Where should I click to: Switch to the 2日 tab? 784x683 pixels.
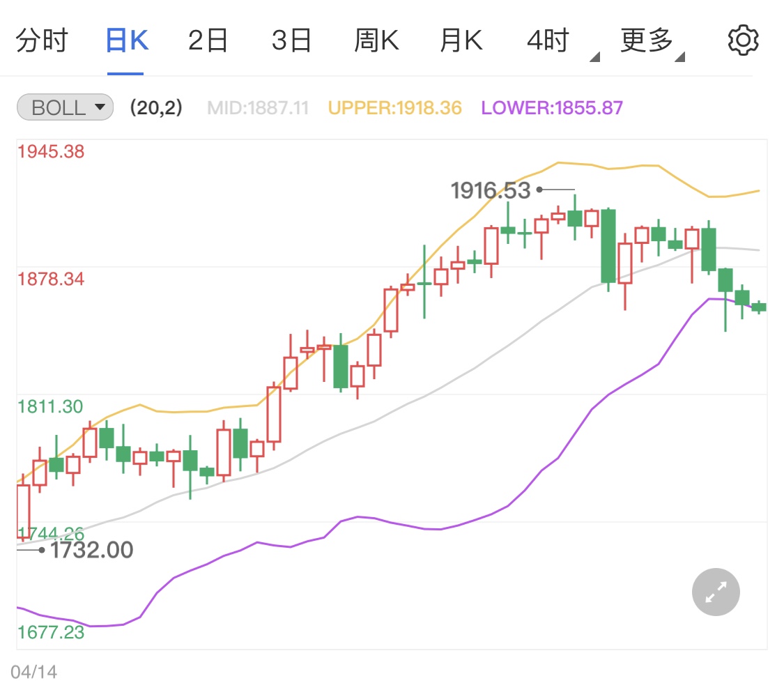coord(208,40)
